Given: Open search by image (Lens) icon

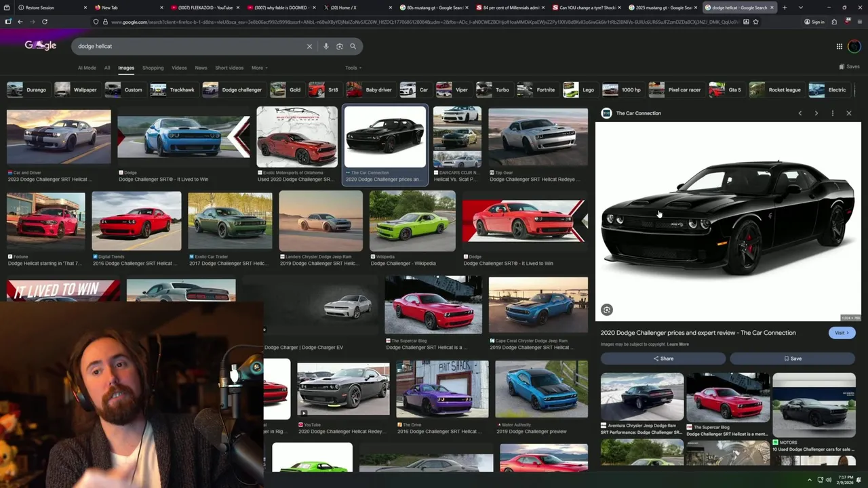Looking at the screenshot, I should tap(340, 46).
